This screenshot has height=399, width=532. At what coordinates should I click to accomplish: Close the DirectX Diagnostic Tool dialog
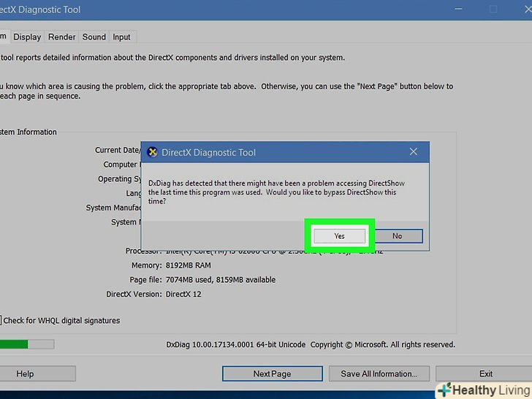pos(414,152)
